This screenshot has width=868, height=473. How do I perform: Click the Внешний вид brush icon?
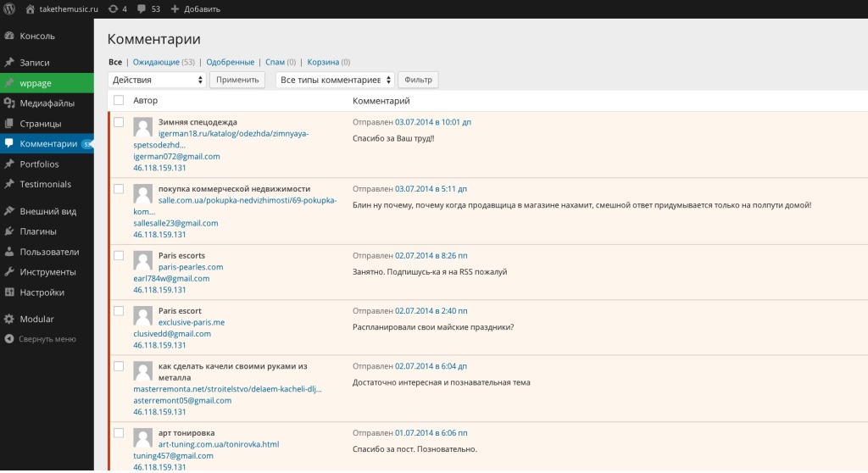click(9, 211)
